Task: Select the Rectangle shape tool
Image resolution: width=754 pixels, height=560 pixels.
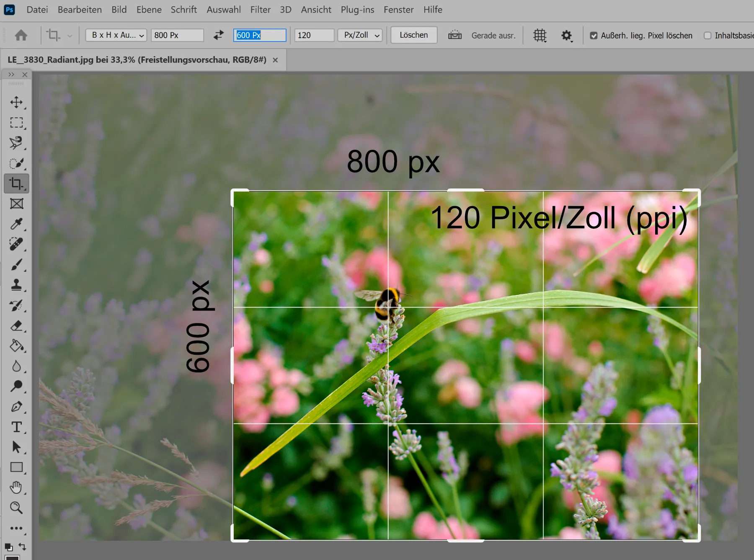Action: 16,467
